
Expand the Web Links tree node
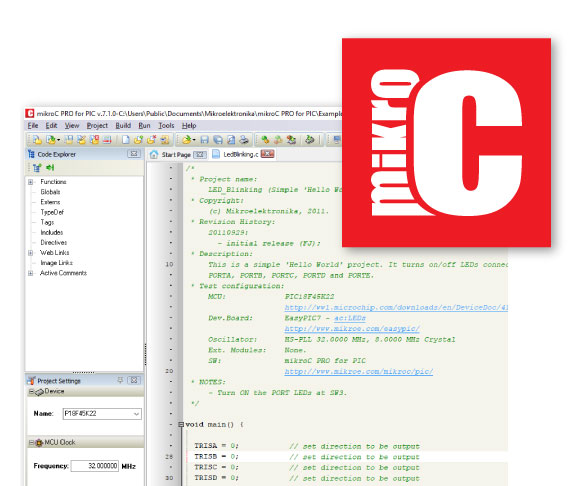pyautogui.click(x=31, y=253)
